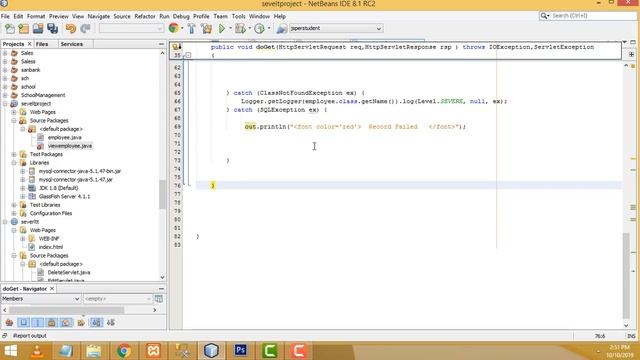Open the Members dropdown in Navigator
This screenshot has width=640, height=360.
pos(40,299)
